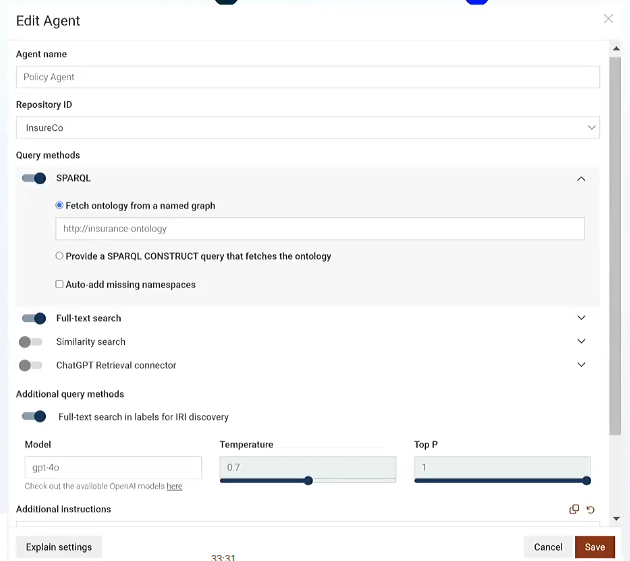The height and width of the screenshot is (561, 630).
Task: Adjust the Temperature slider handle
Action: (308, 481)
